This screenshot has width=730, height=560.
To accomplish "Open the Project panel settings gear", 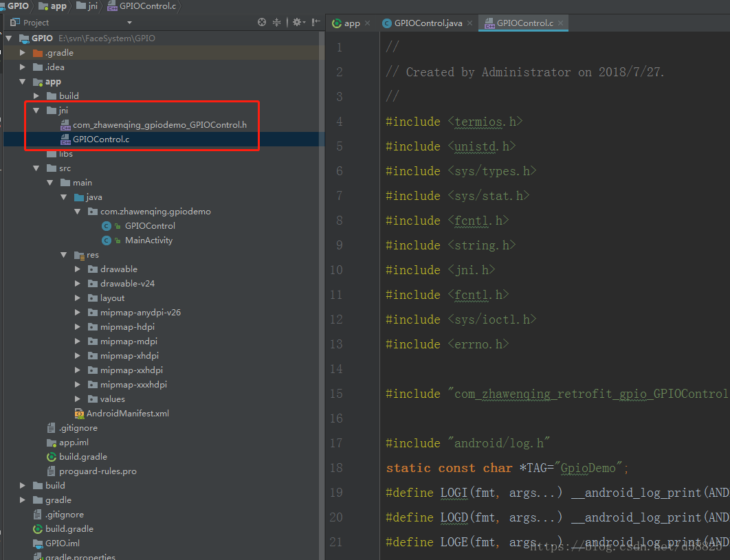I will [x=298, y=23].
